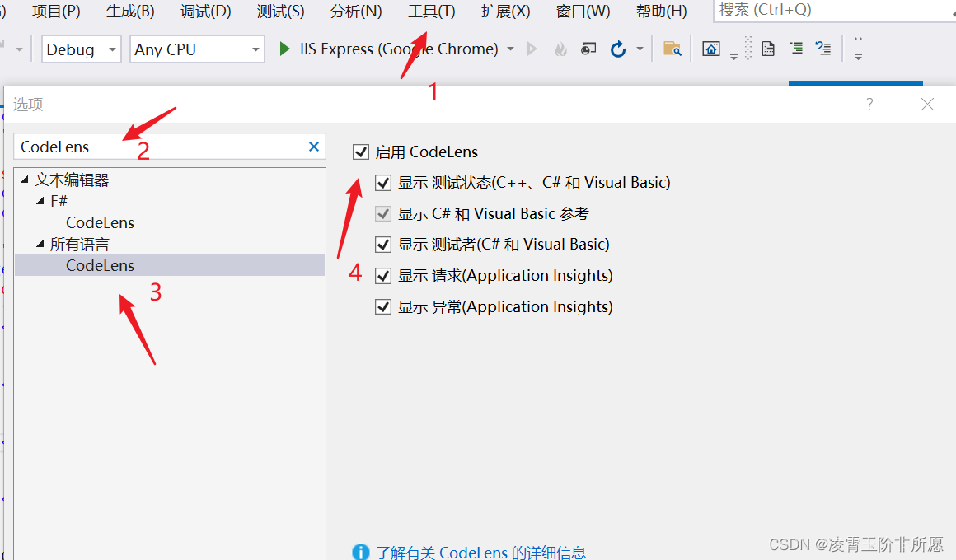Click 了解有关 CodeLens 的详细信息 link
Screen dimensions: 956x560
click(x=480, y=552)
